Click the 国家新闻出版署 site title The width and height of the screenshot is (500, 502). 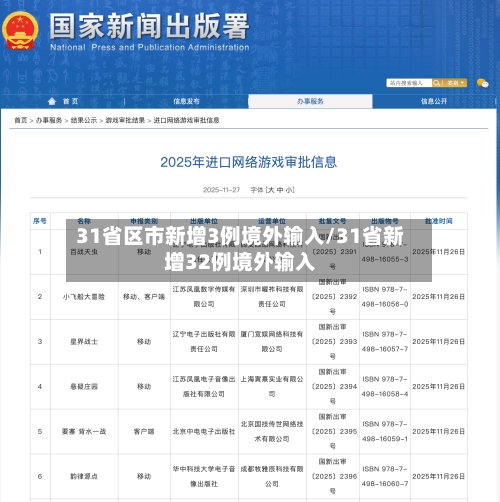149,27
